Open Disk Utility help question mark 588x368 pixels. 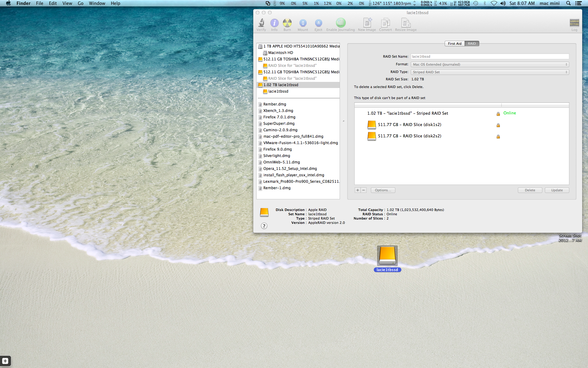[x=264, y=226]
